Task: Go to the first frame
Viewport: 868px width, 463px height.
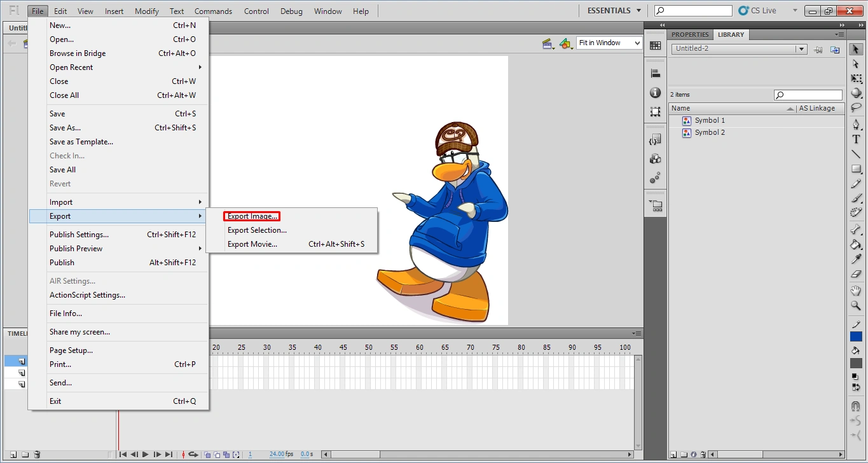Action: click(x=123, y=455)
